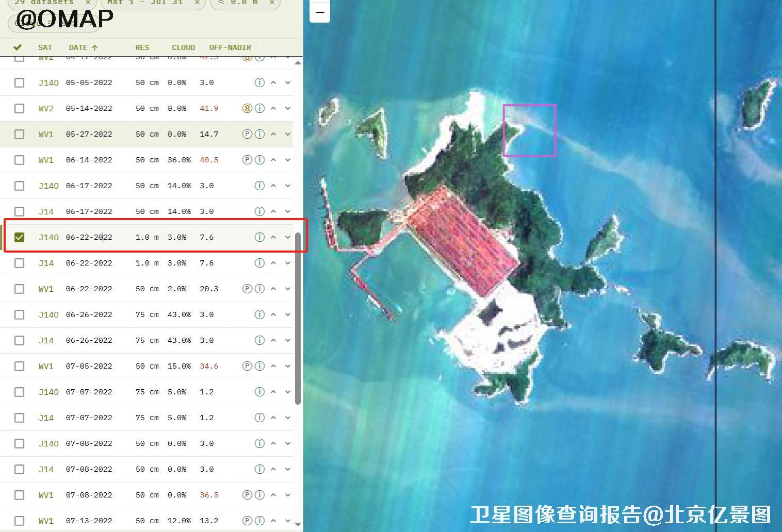
Task: Click the up chevron on J14 07-07-2022 row
Action: [273, 418]
